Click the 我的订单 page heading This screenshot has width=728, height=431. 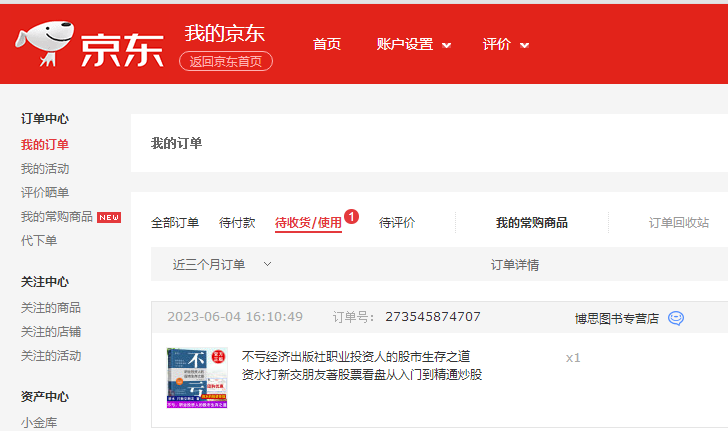[x=176, y=143]
